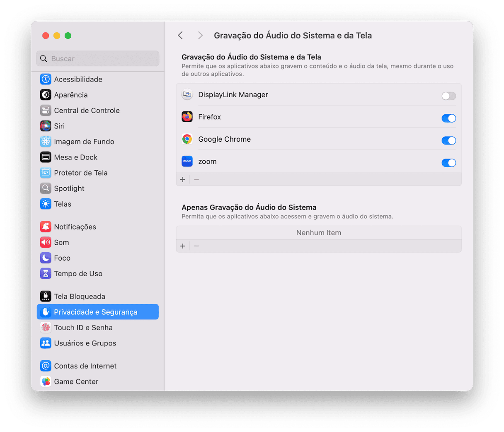504x432 pixels.
Task: Go to Notificações settings label
Action: click(x=75, y=227)
